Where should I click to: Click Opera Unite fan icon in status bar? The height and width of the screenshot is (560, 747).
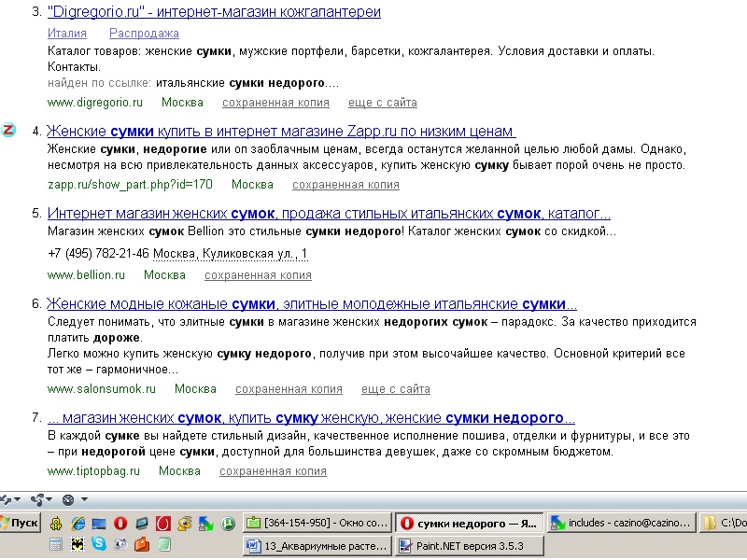(37, 499)
